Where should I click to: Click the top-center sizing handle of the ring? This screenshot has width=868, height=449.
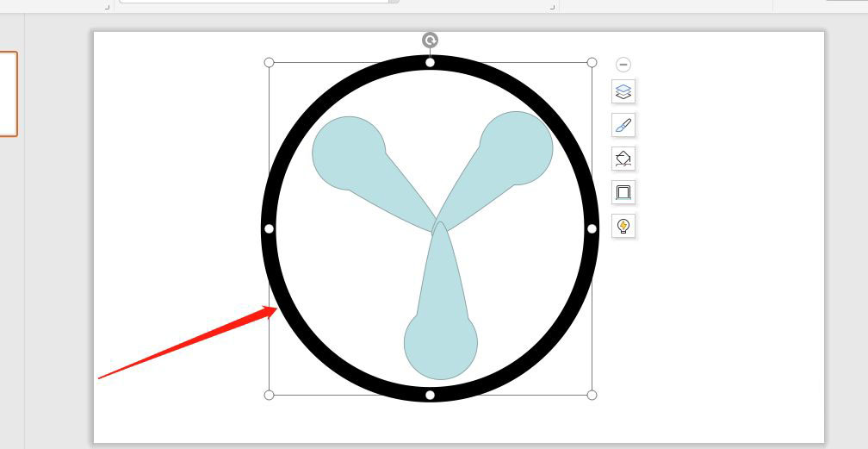(x=431, y=63)
